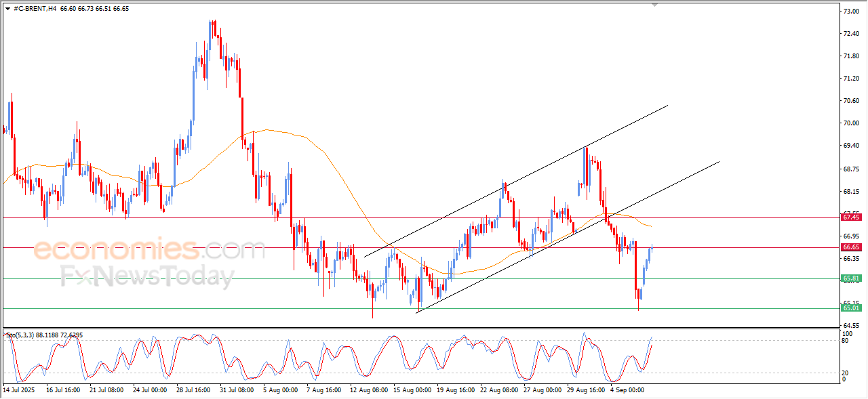This screenshot has height=399, width=868.
Task: Click the #C-BRENT,H4 symbol title
Action: coord(35,8)
